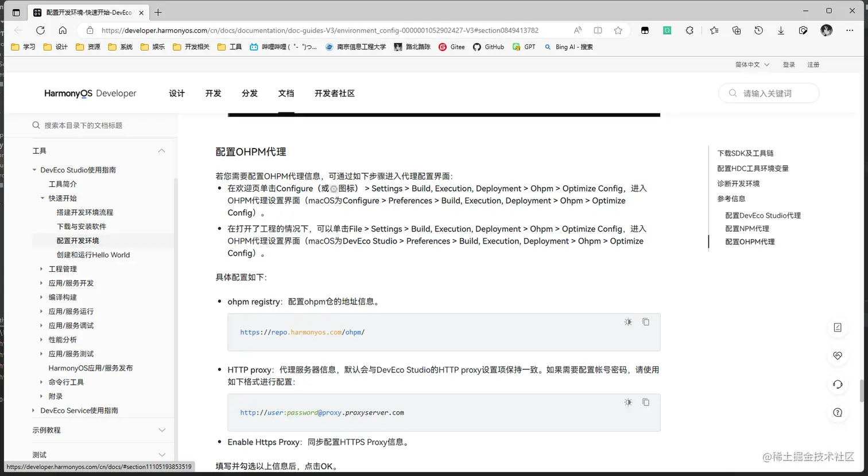Open favorites list icon in toolbar
Viewport: 868px width, 476px height.
pyautogui.click(x=714, y=30)
